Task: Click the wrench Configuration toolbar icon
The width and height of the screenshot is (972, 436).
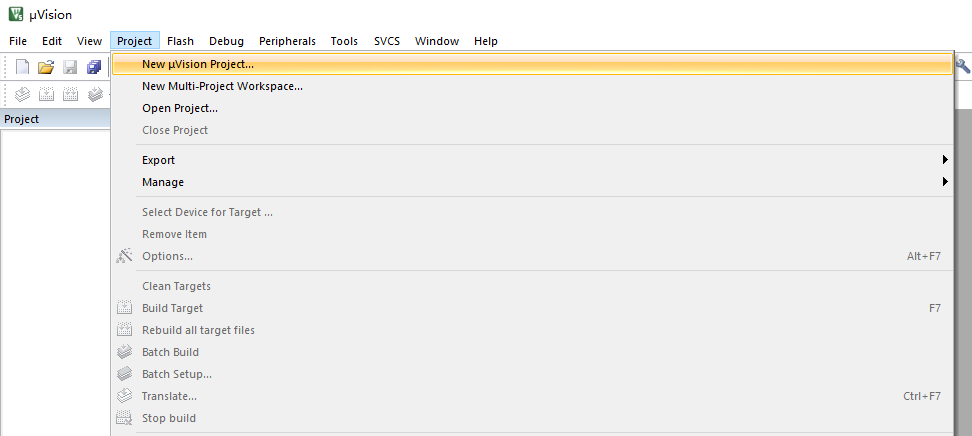Action: click(963, 66)
